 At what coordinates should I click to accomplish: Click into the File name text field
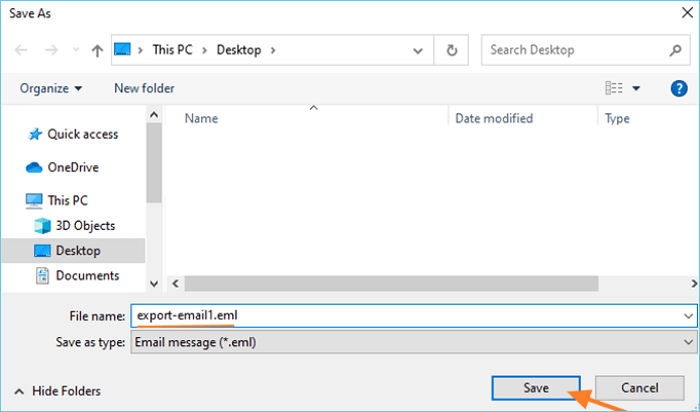(x=400, y=316)
